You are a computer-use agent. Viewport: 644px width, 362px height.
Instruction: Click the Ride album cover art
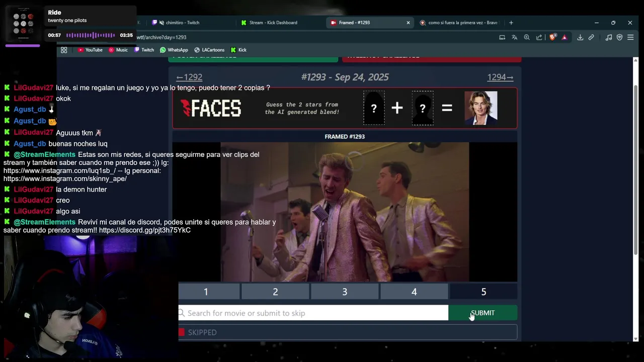[x=23, y=23]
